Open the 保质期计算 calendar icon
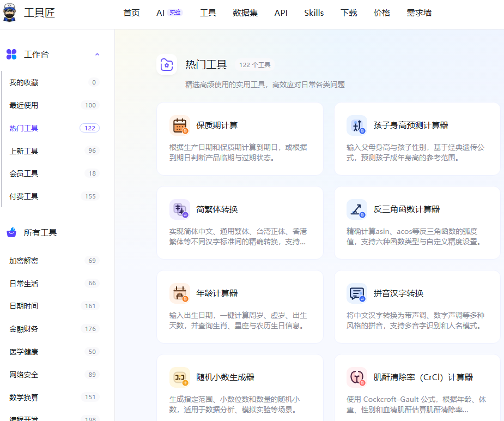Screen dimensions: 504x421 pos(180,125)
